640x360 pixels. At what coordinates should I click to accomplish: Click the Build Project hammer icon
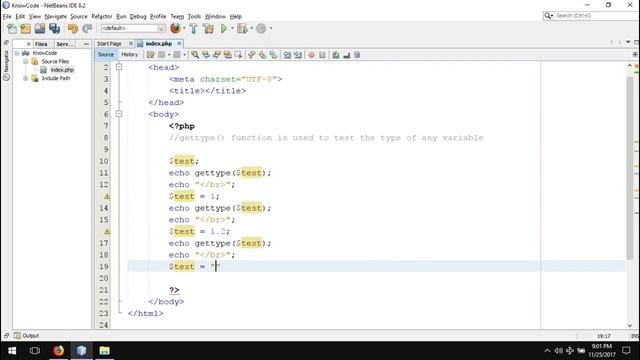[x=193, y=29]
